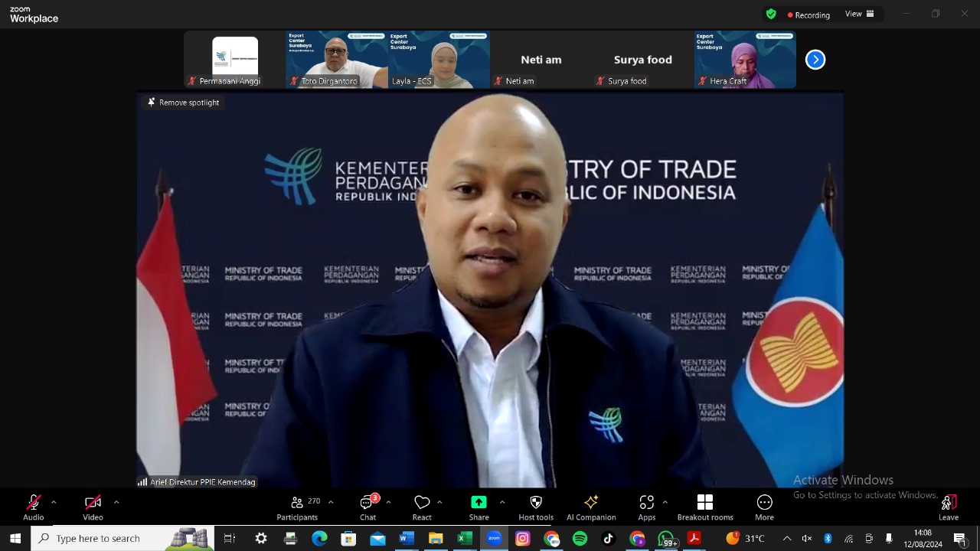Show next participants with the blue arrow
The width and height of the screenshot is (980, 551).
(x=815, y=60)
